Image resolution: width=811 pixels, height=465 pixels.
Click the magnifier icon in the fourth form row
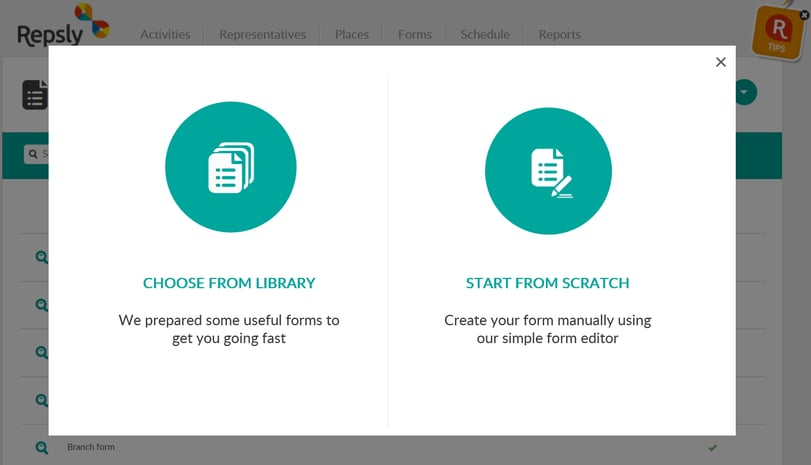coord(41,400)
